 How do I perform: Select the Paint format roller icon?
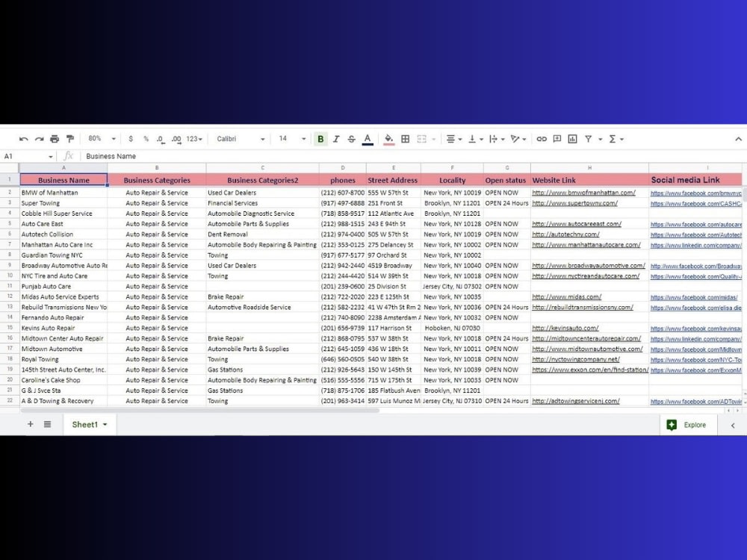70,139
